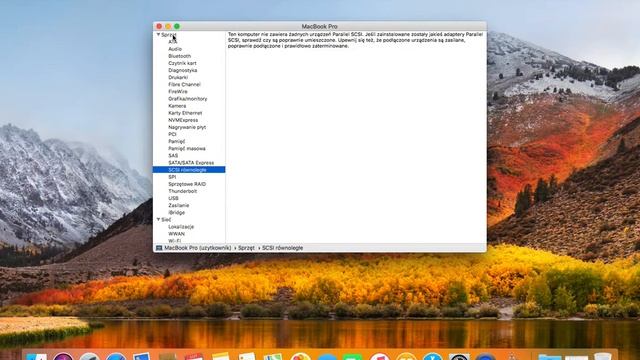Image resolution: width=640 pixels, height=360 pixels.
Task: Open the SATA/SATA Express entry
Action: pyautogui.click(x=191, y=162)
